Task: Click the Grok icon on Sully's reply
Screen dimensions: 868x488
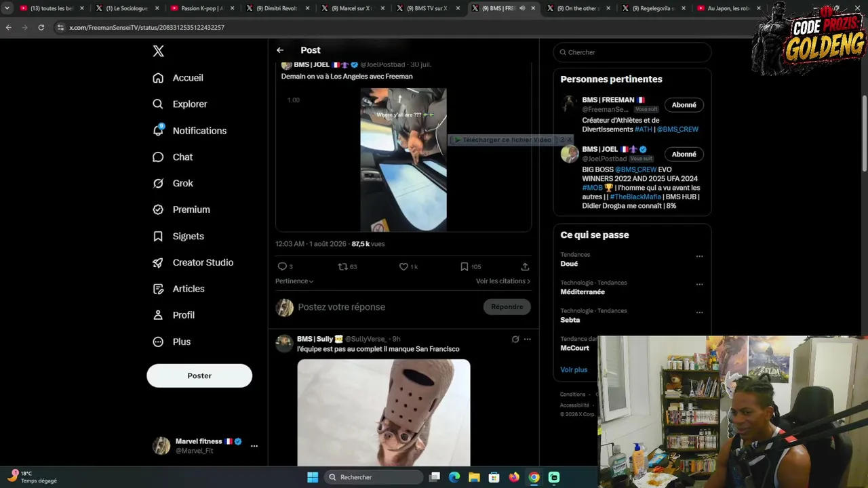Action: pyautogui.click(x=515, y=339)
